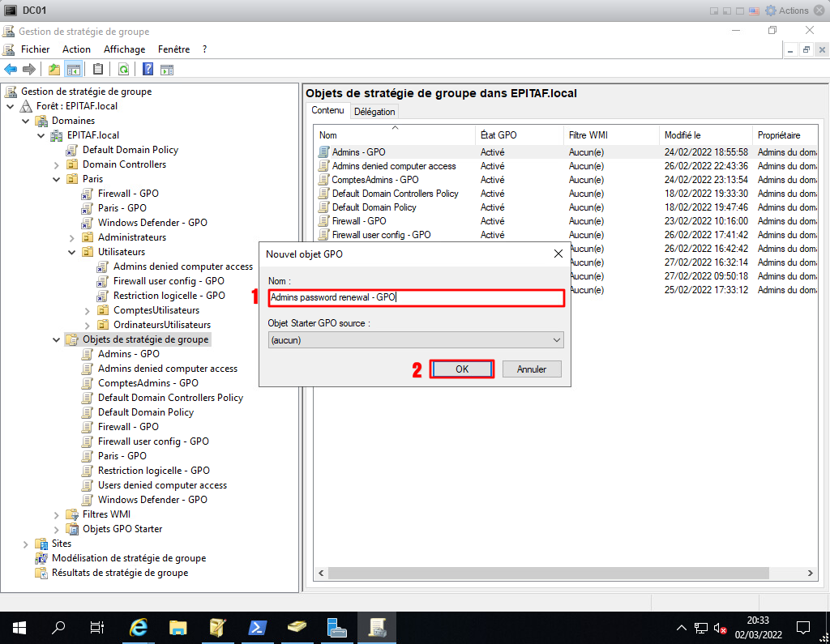Expand the Sites node
Viewport: 830px width, 644px height.
(26, 544)
